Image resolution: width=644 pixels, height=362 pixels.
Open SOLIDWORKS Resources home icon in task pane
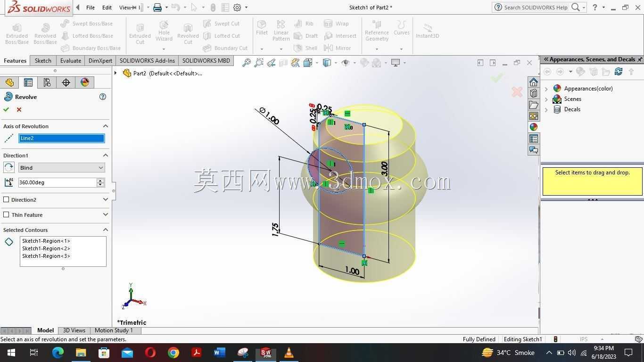[534, 82]
